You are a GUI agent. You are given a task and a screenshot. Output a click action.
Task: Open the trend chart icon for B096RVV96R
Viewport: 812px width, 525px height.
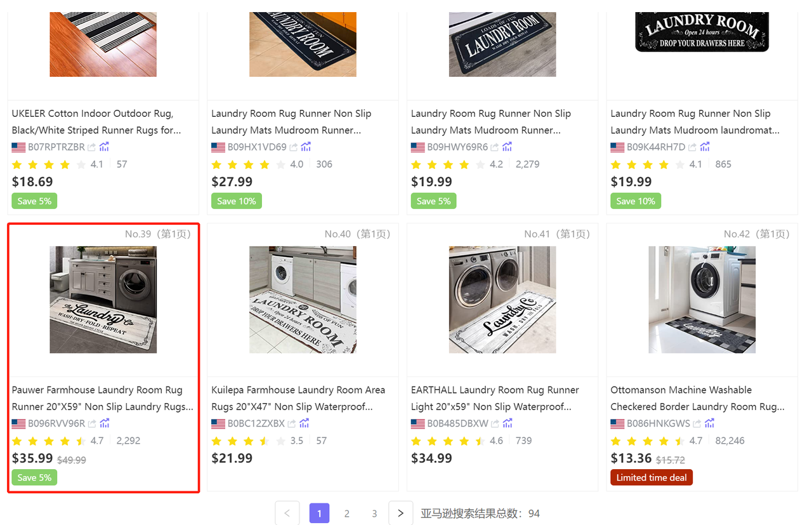(x=105, y=423)
